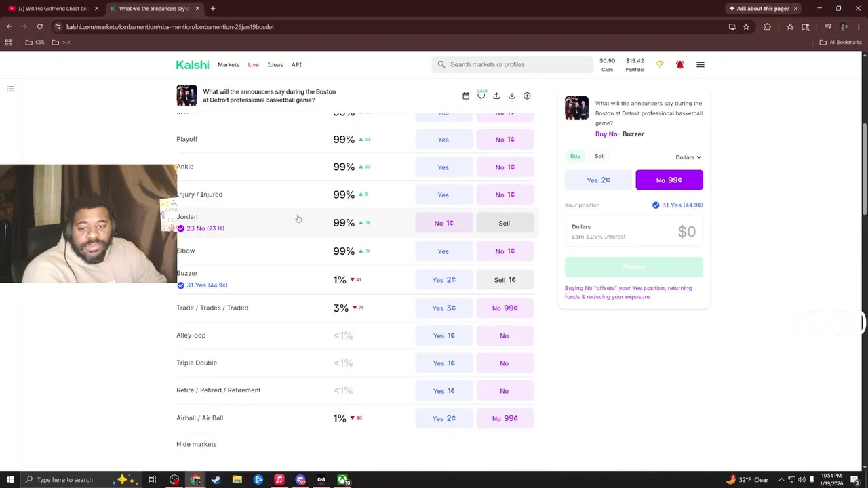Choose Yes 2¢ in the order panel
The width and height of the screenshot is (868, 488).
click(x=598, y=180)
